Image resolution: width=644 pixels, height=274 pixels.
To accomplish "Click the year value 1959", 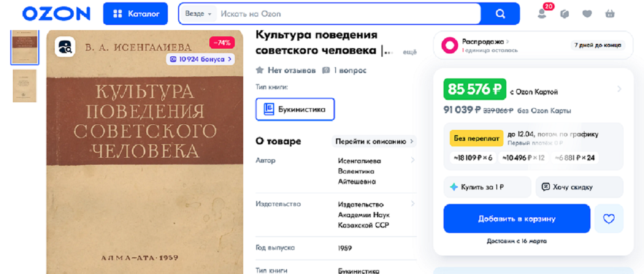I will [345, 248].
